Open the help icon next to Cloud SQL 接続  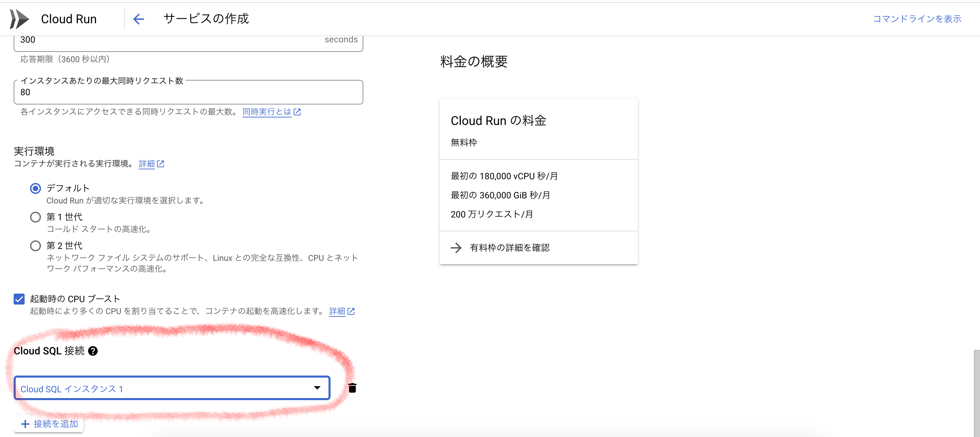(93, 351)
